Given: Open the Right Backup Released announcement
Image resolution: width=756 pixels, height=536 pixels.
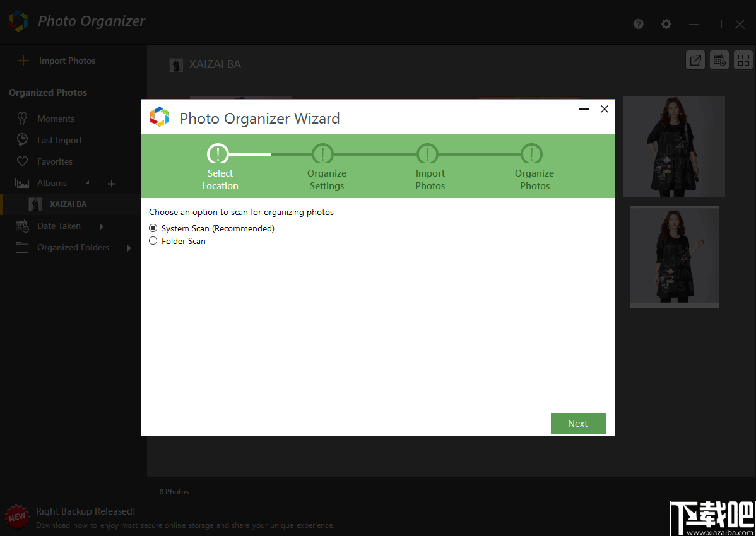Looking at the screenshot, I should coord(85,511).
